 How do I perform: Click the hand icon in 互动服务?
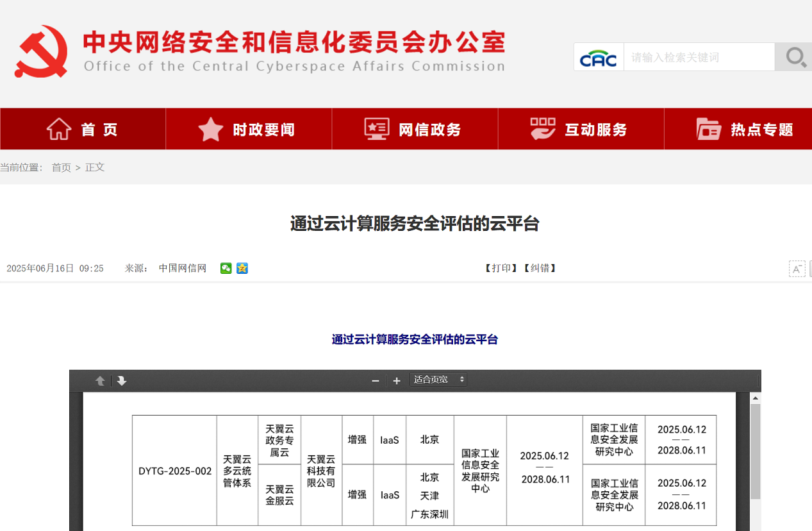click(x=543, y=129)
